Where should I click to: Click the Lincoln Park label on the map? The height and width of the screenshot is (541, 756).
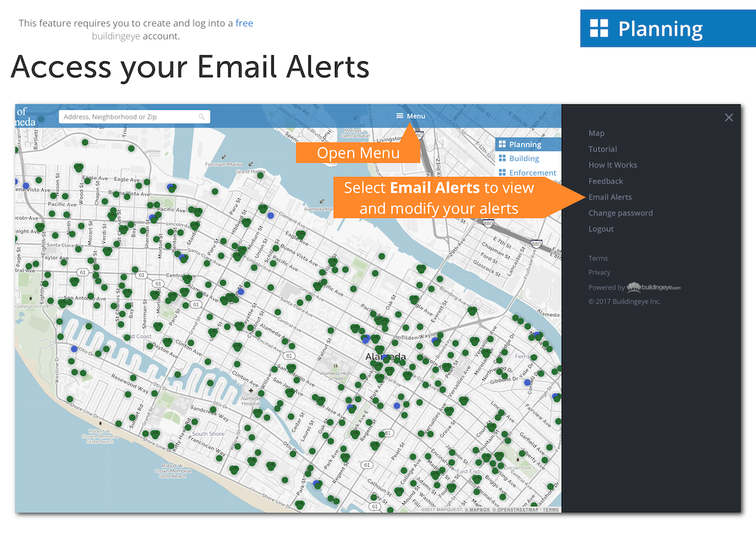coord(517,468)
